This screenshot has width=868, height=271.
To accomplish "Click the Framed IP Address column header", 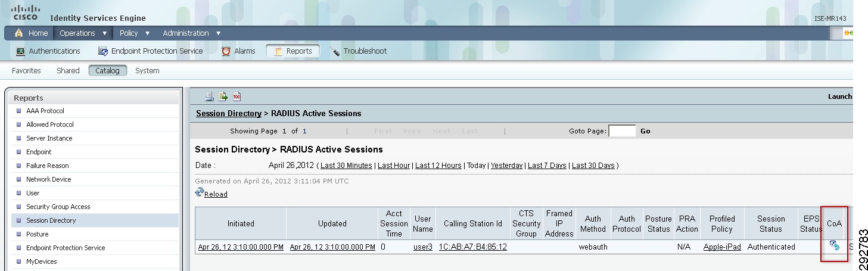I will click(x=559, y=223).
